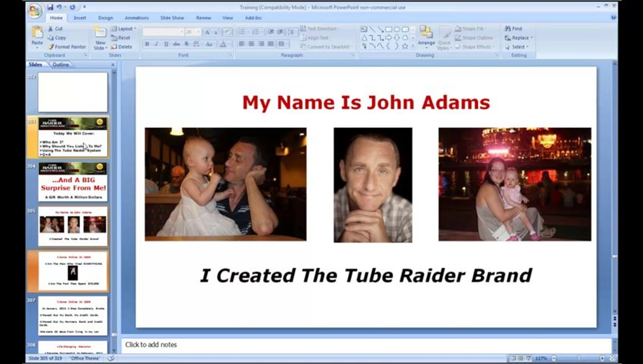Expand the shapes gallery More arrow
The image size is (643, 364).
coord(413,46)
